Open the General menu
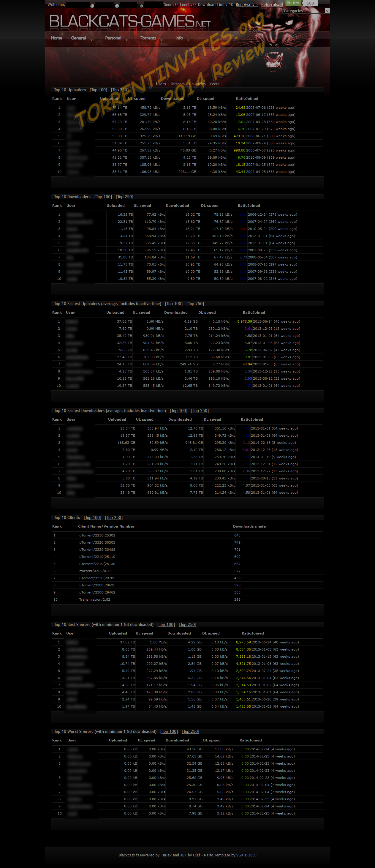 pyautogui.click(x=78, y=38)
